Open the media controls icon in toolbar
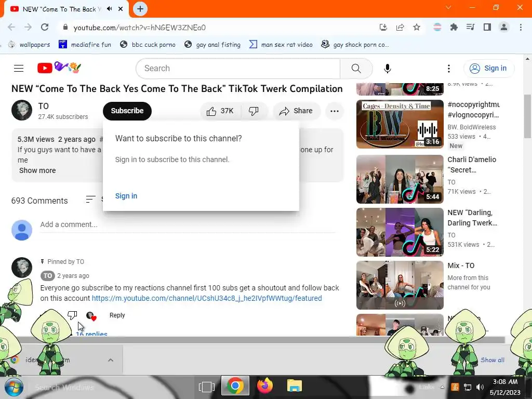 [470, 28]
